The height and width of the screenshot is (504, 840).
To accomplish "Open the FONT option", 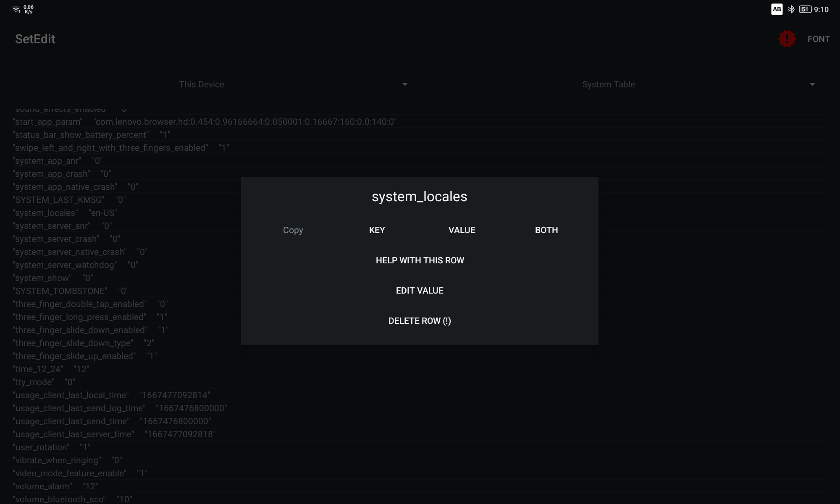I will (818, 39).
